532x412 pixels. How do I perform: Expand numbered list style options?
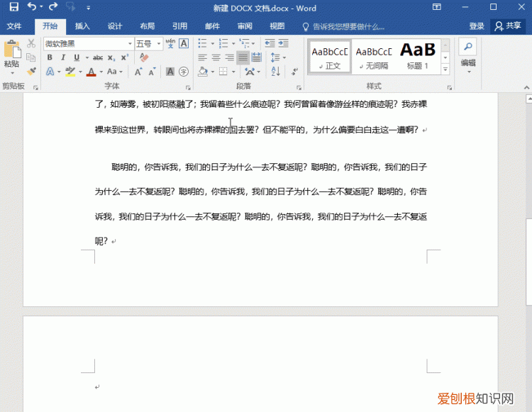click(233, 43)
